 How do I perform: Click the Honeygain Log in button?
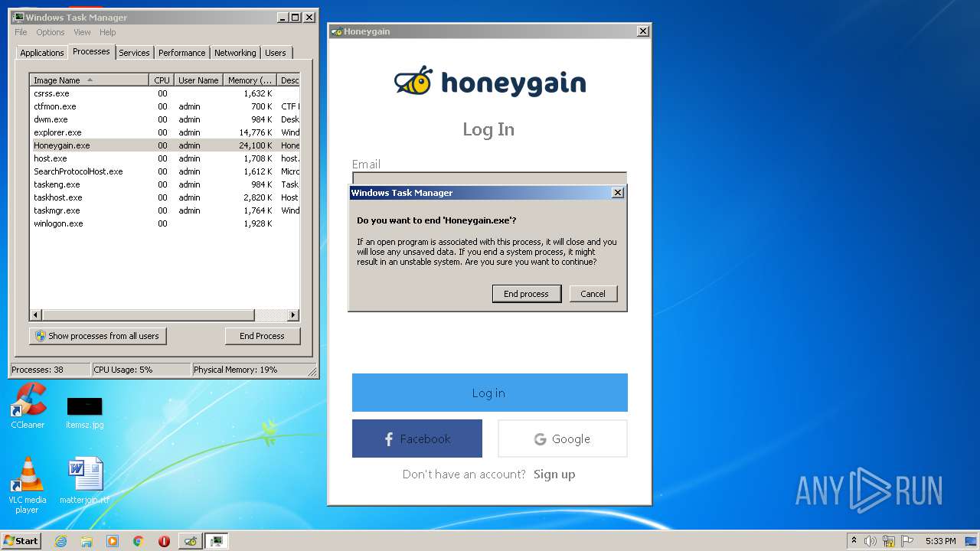coord(490,393)
